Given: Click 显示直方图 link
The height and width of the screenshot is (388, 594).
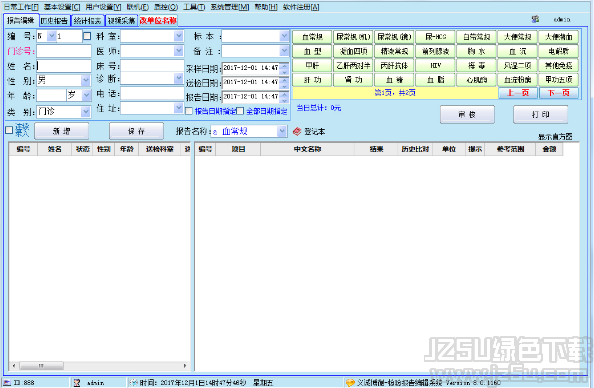Looking at the screenshot, I should (555, 137).
